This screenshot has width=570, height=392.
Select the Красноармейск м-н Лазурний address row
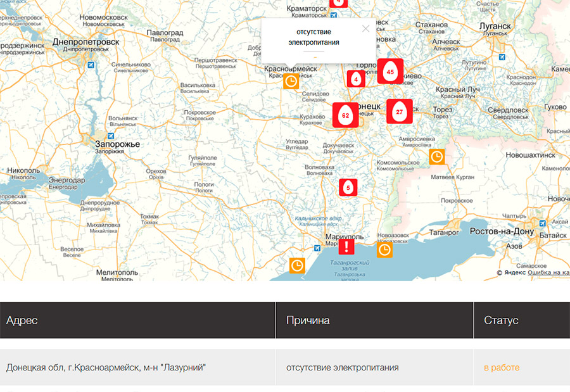coord(106,367)
